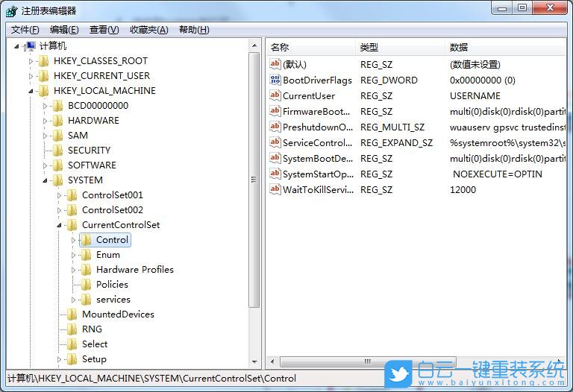Collapse the HKEY_LOCAL_MACHINE node
The width and height of the screenshot is (573, 392).
click(x=31, y=91)
